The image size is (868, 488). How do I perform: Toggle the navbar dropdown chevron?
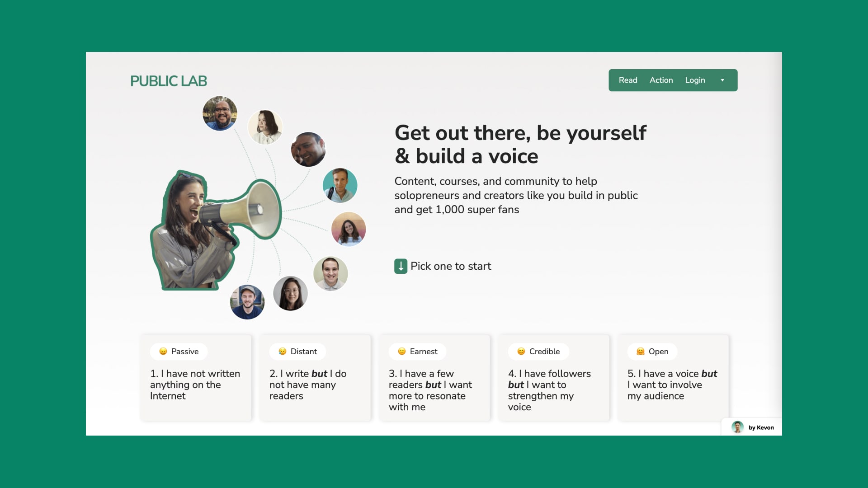722,80
